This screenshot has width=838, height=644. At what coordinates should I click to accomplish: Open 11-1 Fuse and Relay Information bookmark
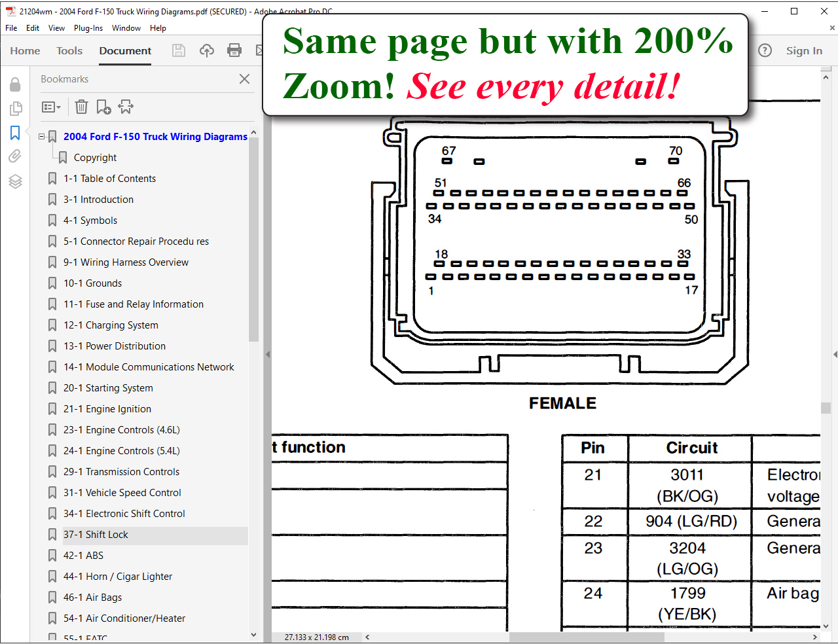point(134,304)
